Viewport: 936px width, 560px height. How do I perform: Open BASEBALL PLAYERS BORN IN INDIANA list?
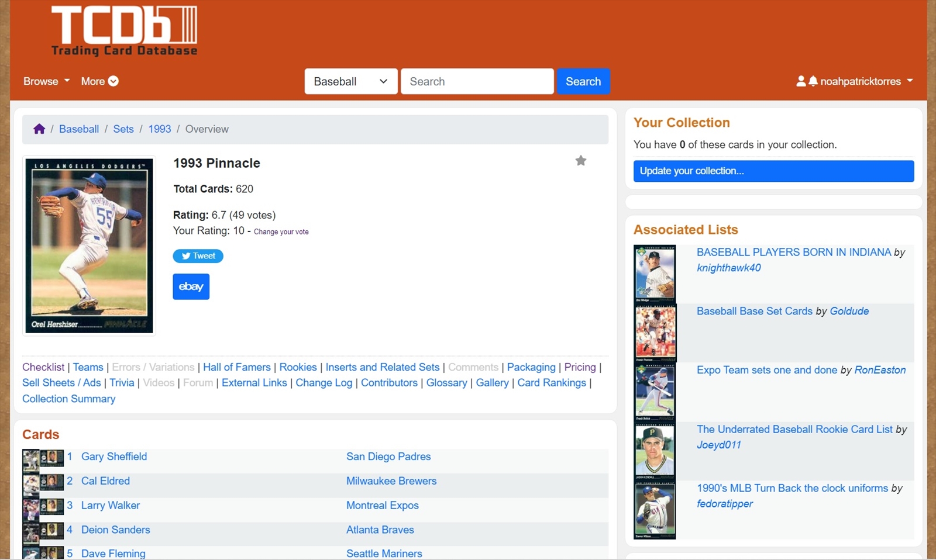click(x=794, y=253)
